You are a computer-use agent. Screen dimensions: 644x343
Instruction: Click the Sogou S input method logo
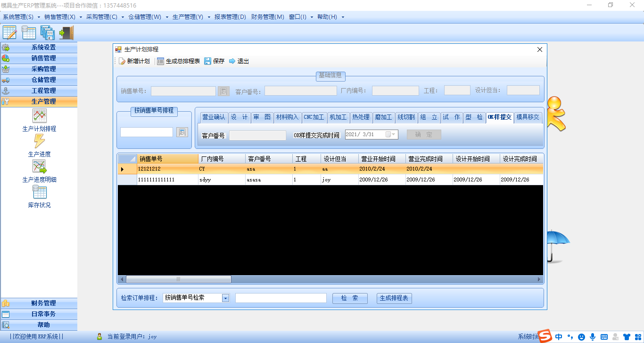(545, 336)
